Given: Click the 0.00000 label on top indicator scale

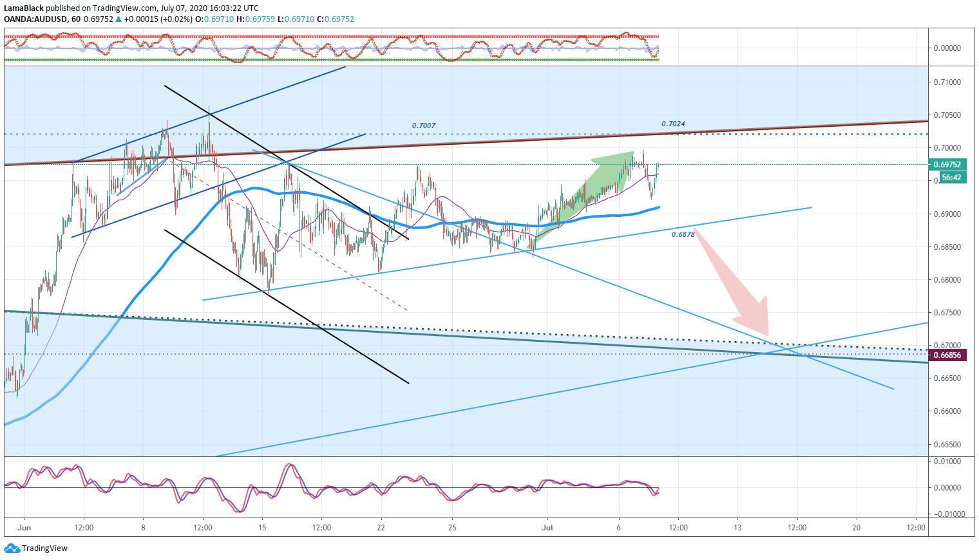Looking at the screenshot, I should pos(947,48).
